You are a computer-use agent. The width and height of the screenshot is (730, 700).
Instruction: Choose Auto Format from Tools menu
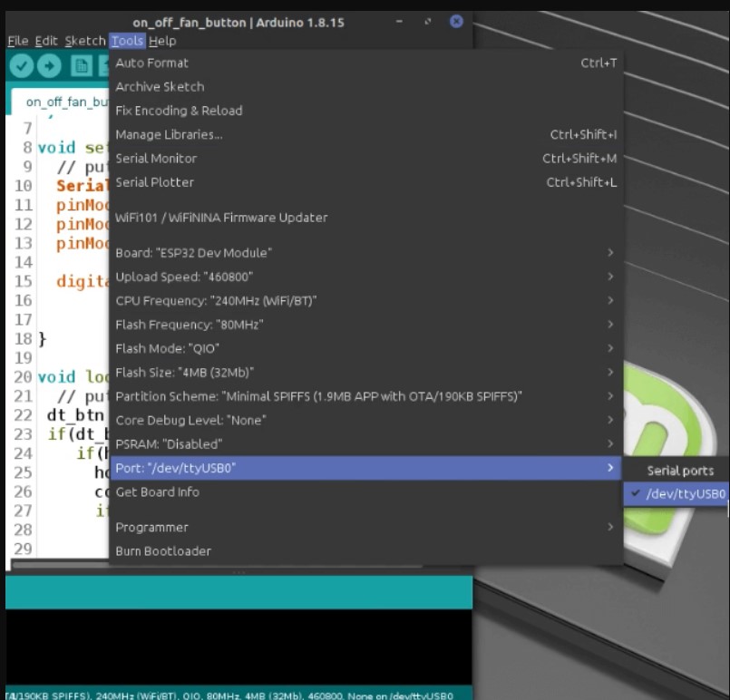(366, 63)
